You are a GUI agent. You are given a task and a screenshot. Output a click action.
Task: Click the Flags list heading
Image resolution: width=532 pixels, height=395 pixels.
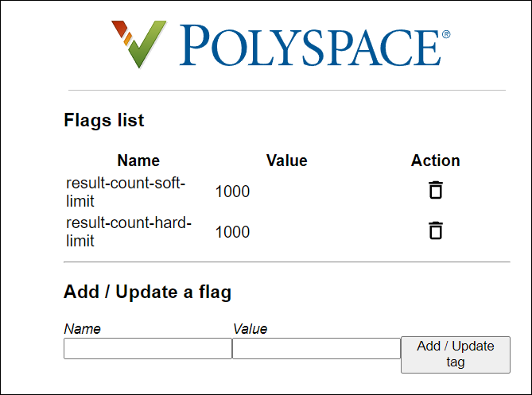click(104, 121)
